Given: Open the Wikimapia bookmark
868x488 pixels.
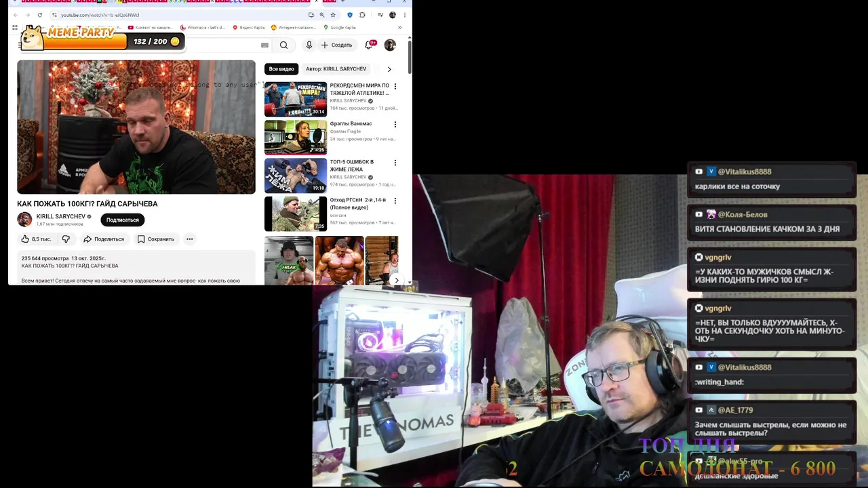Looking at the screenshot, I should click(203, 28).
